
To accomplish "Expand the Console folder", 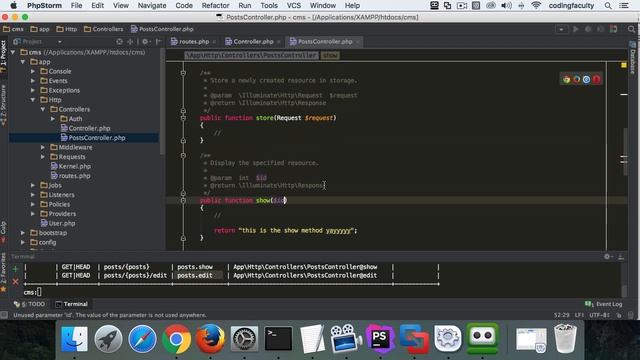I will (x=33, y=71).
